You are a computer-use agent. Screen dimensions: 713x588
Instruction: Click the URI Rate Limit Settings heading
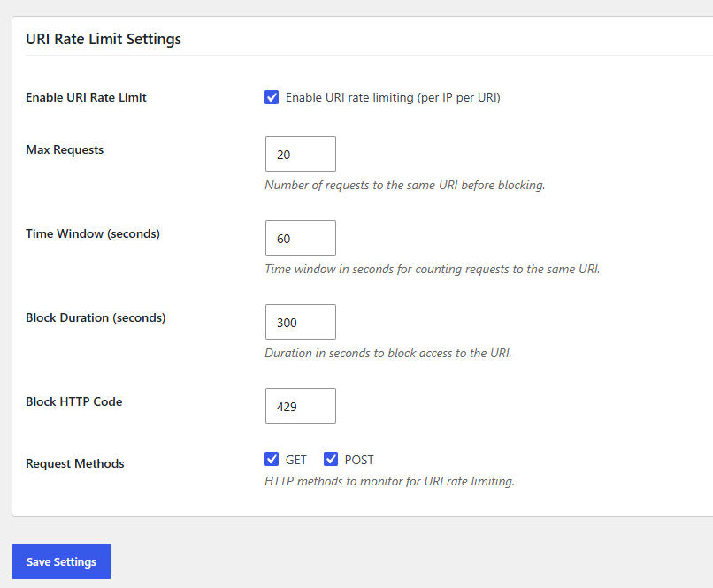click(x=103, y=39)
